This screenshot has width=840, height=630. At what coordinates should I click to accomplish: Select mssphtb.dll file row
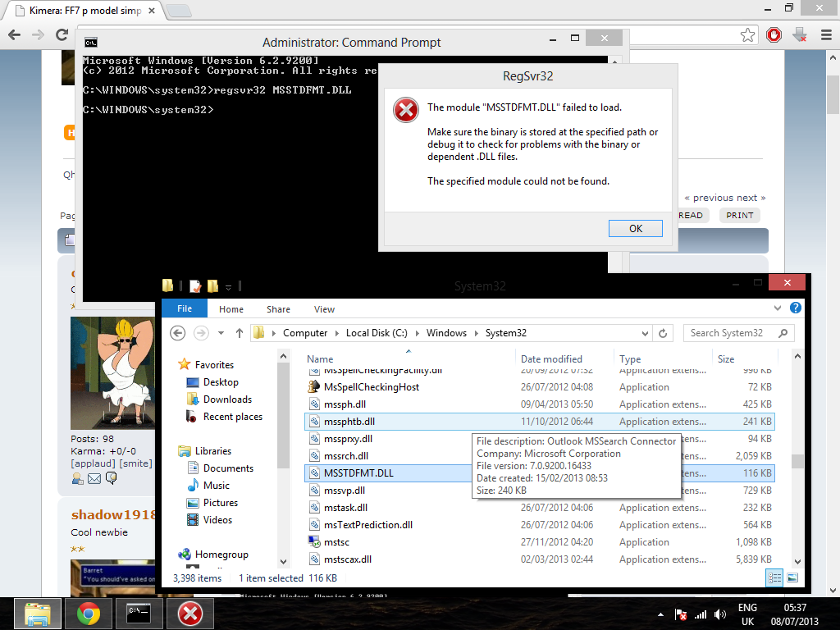click(540, 422)
